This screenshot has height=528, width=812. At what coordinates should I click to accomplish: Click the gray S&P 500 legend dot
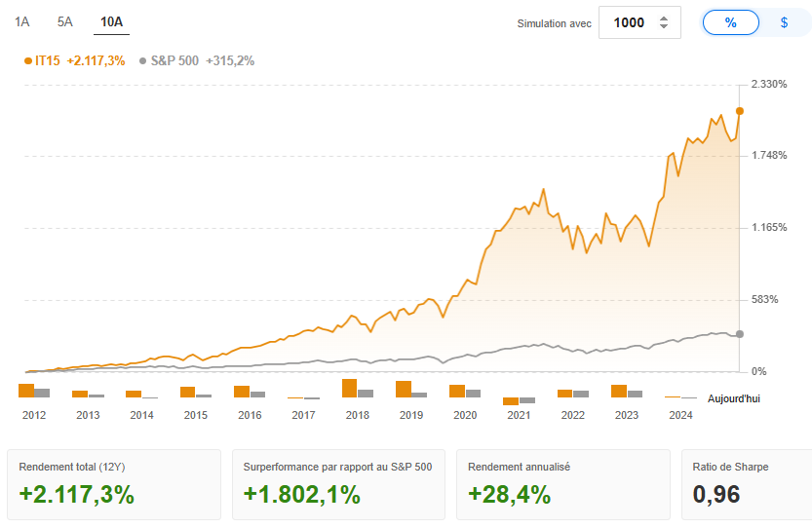(x=143, y=60)
